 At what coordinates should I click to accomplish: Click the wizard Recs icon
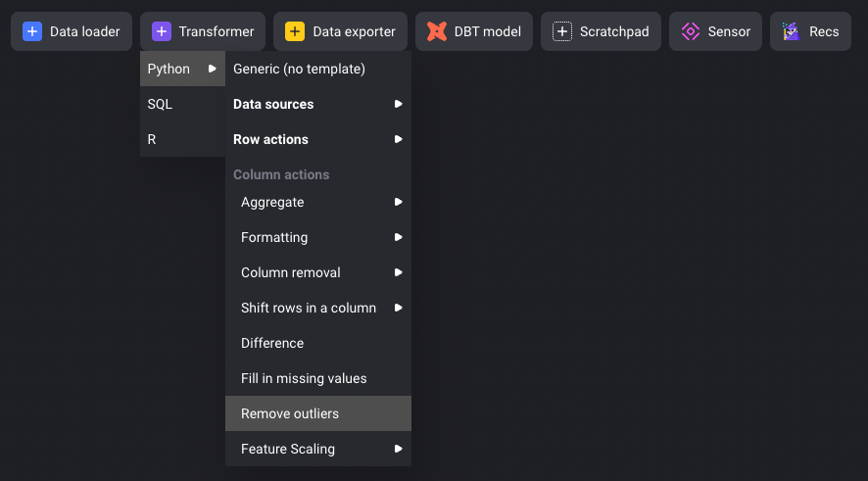[791, 31]
